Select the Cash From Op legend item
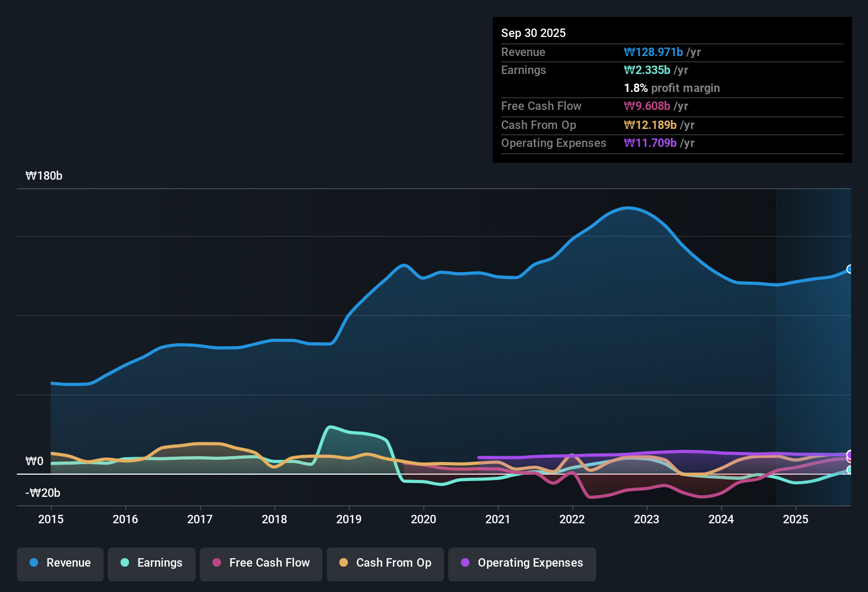This screenshot has height=592, width=868. click(x=385, y=563)
